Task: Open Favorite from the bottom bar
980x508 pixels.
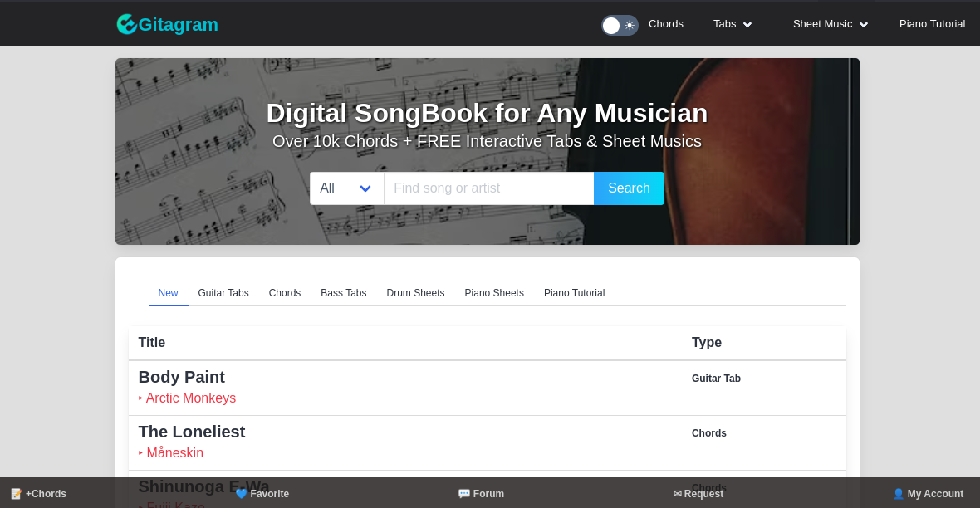Action: pos(262,494)
